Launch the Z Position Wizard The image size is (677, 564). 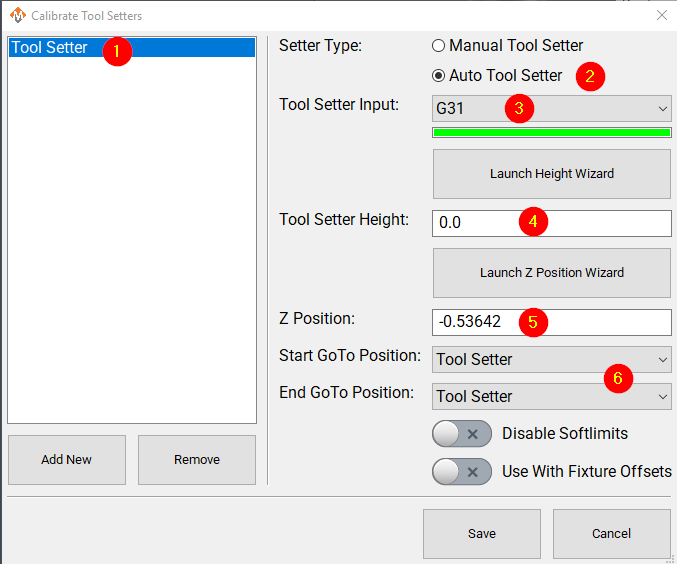pos(551,273)
